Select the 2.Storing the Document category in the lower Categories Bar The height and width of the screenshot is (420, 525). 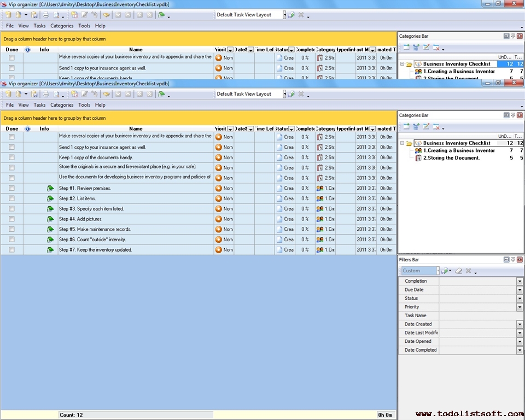[451, 158]
